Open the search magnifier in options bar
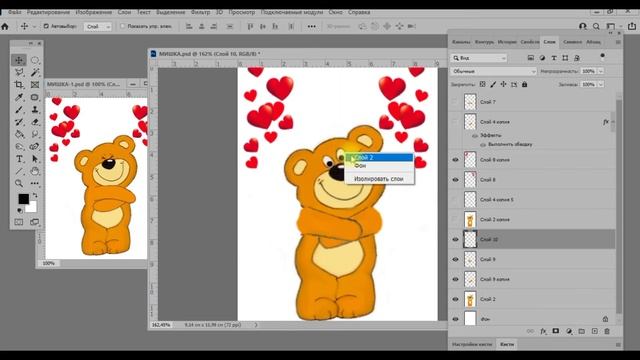 596,26
